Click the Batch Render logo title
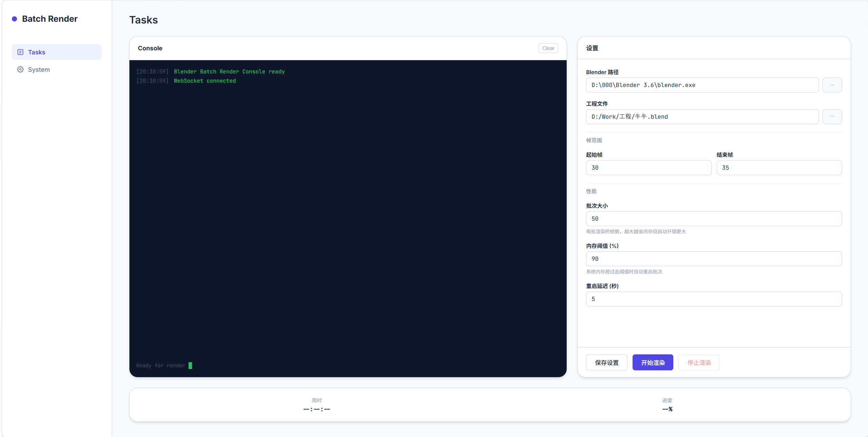 point(50,19)
